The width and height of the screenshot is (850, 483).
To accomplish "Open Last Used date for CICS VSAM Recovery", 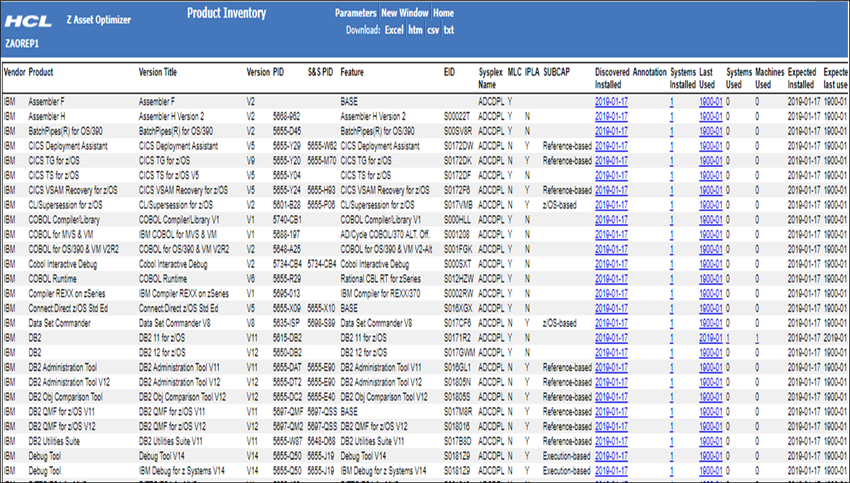I will [711, 190].
